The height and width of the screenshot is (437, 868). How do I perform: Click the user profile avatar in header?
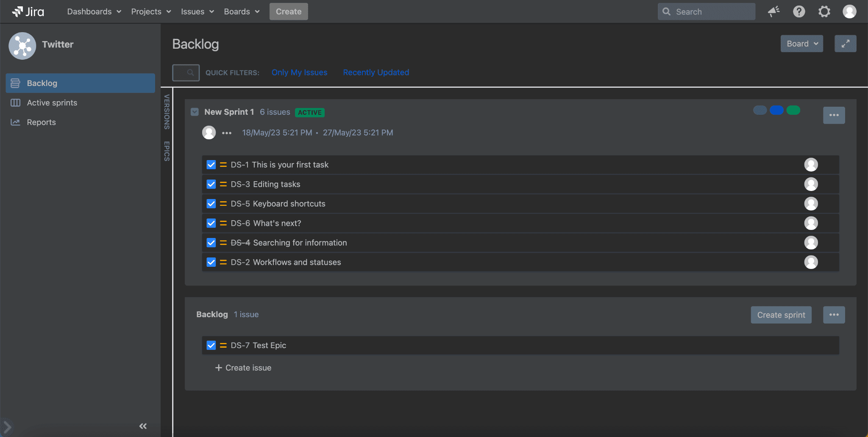(x=849, y=11)
